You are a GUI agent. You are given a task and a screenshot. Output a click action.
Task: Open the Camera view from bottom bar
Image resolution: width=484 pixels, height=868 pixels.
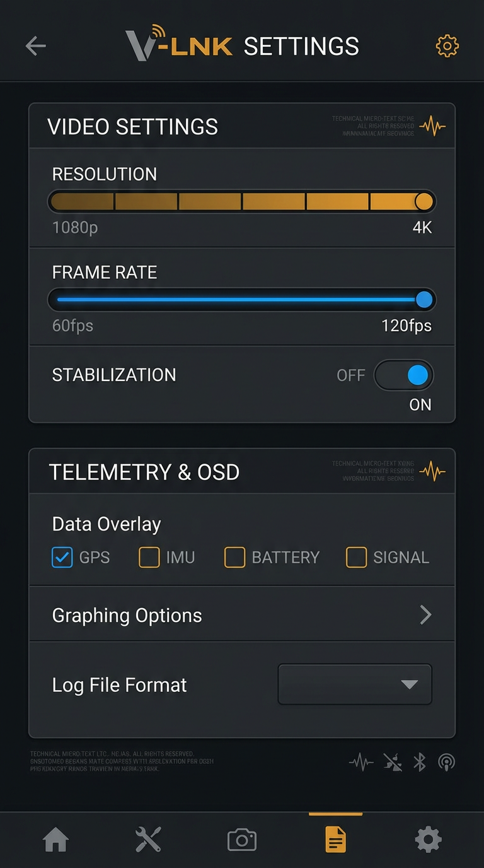pyautogui.click(x=241, y=839)
